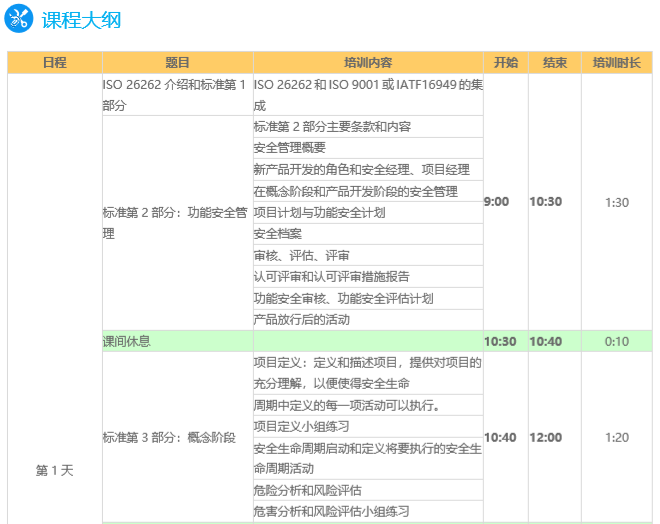Click the 危险分析和风险评估 row
This screenshot has width=660, height=524.
[307, 490]
